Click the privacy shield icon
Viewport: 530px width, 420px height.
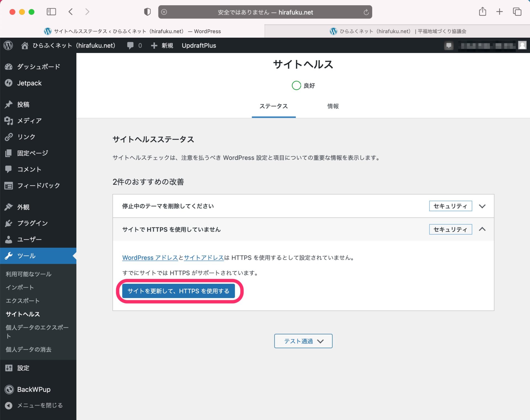click(x=147, y=12)
